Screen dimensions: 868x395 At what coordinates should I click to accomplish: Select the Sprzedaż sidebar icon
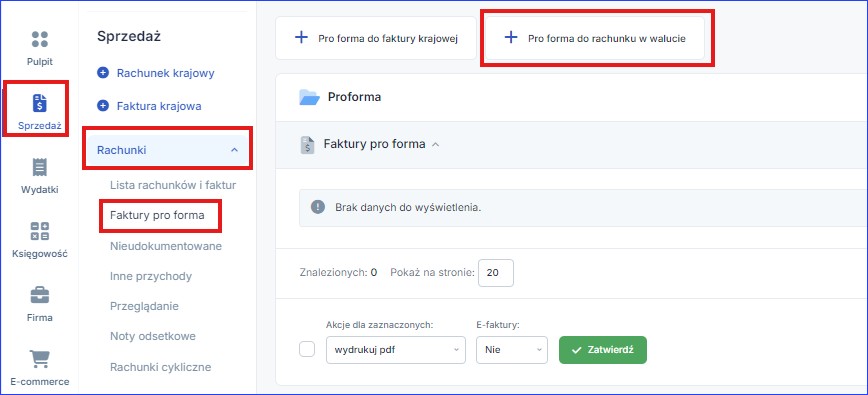tap(40, 103)
